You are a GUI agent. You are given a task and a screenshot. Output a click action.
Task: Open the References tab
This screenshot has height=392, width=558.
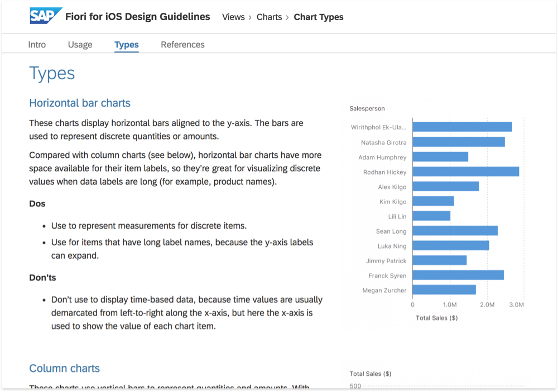click(x=182, y=45)
